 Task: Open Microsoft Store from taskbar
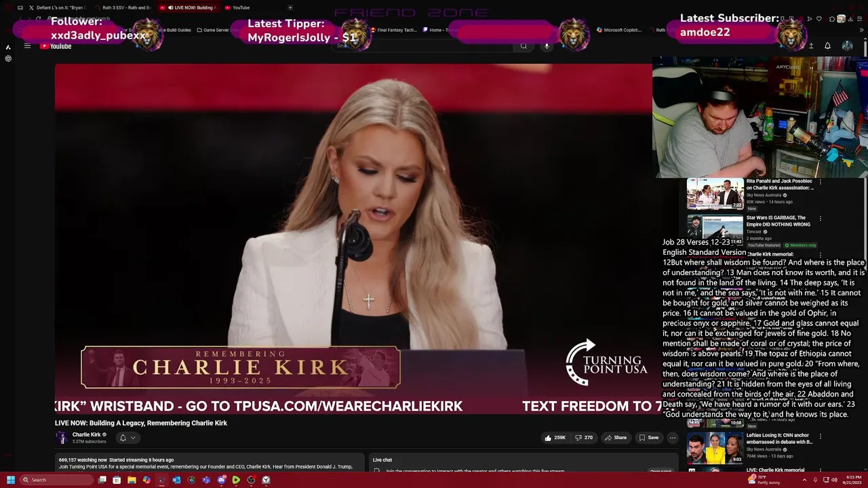click(117, 480)
